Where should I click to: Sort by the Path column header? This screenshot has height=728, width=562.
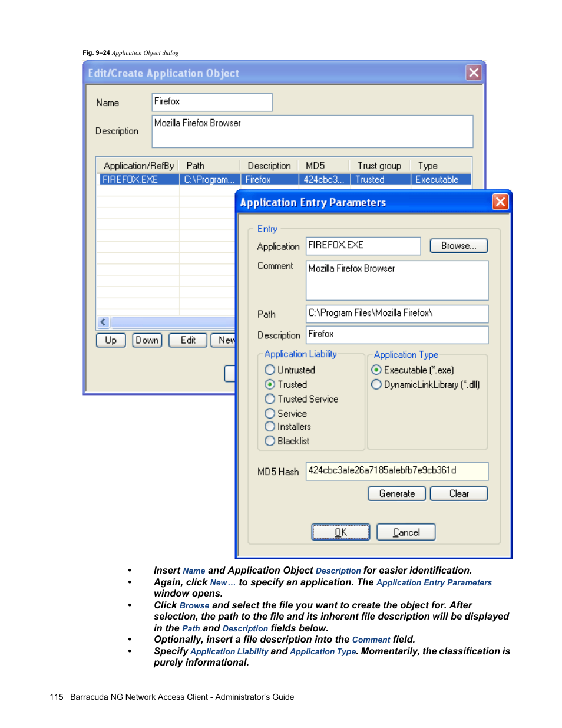(210, 166)
